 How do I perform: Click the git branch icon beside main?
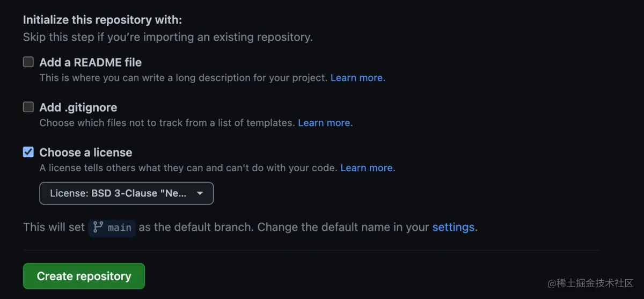98,227
